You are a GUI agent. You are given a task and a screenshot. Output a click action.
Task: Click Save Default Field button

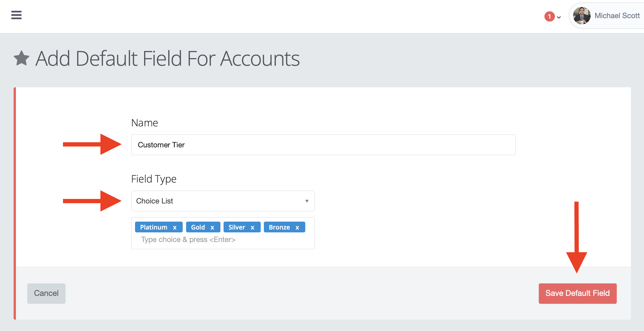coord(577,293)
